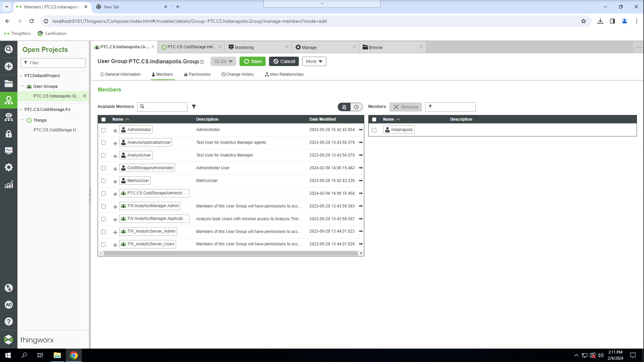Screen dimensions: 644x362
Task: Open the General Information tab
Action: 120,74
